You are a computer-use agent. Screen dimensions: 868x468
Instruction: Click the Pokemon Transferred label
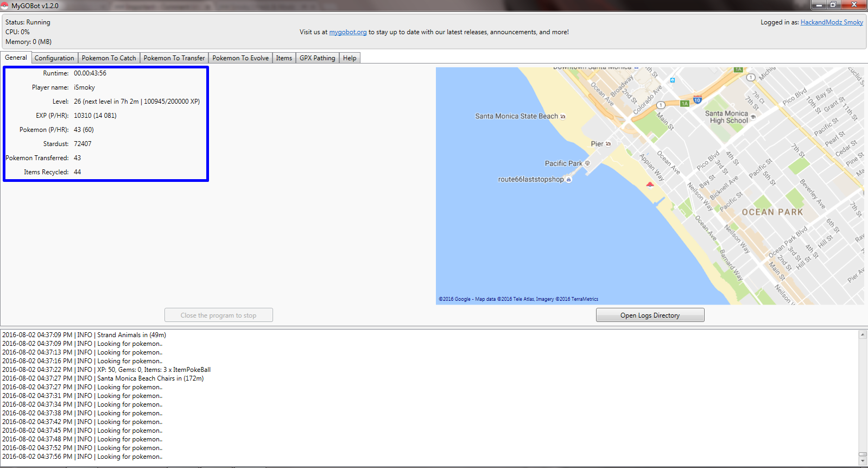[37, 158]
